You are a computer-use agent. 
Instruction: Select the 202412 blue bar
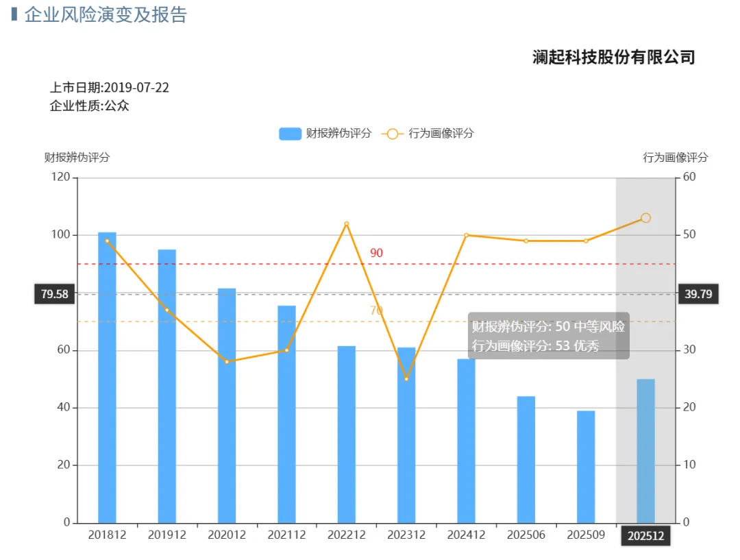pos(467,441)
